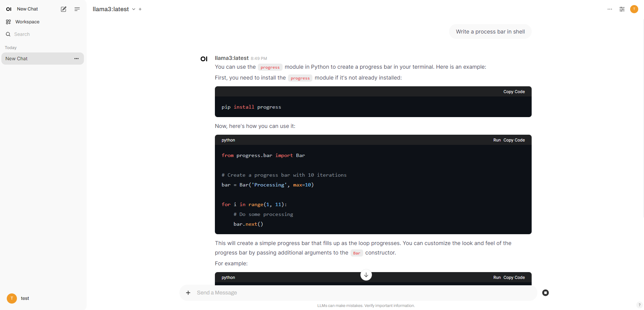
Task: Run the first python code block
Action: tap(497, 140)
